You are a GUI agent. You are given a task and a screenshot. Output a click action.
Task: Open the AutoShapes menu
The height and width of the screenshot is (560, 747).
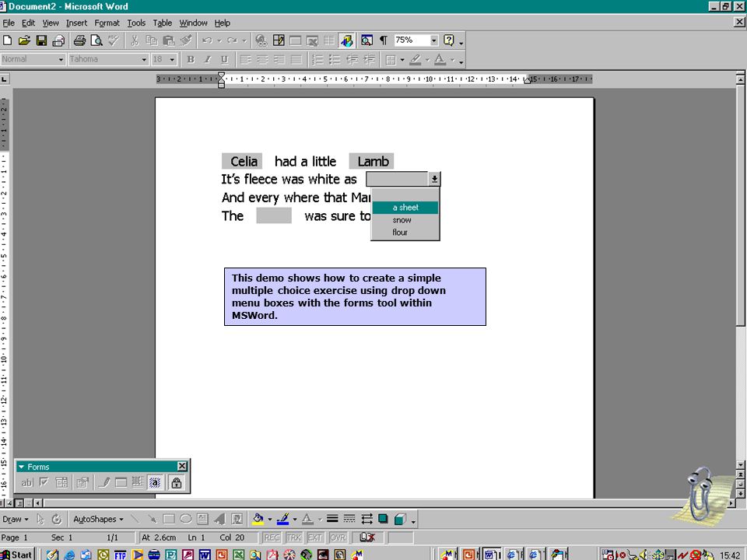(98, 519)
